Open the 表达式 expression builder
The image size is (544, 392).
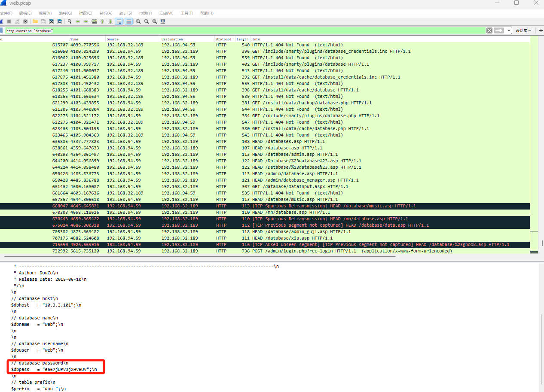click(x=523, y=30)
